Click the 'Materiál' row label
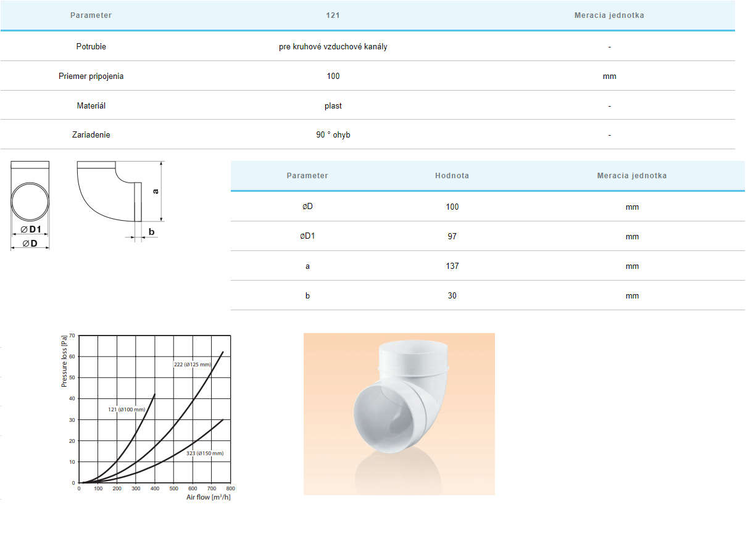748x560 pixels. (91, 106)
